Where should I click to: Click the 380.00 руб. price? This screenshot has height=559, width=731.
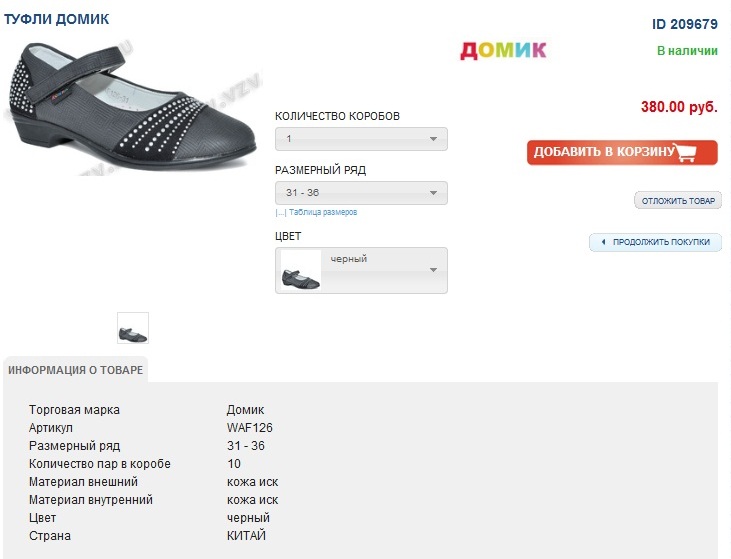679,107
